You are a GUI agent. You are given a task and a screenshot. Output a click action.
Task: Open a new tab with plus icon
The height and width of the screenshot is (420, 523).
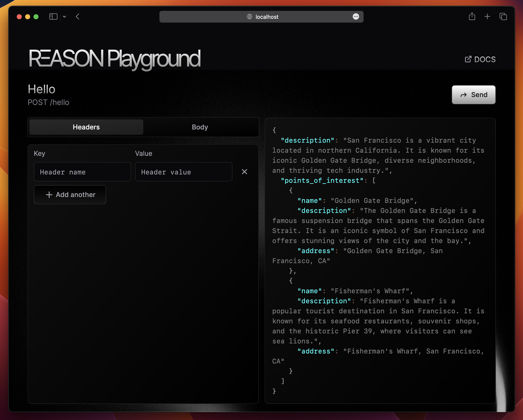(x=487, y=17)
